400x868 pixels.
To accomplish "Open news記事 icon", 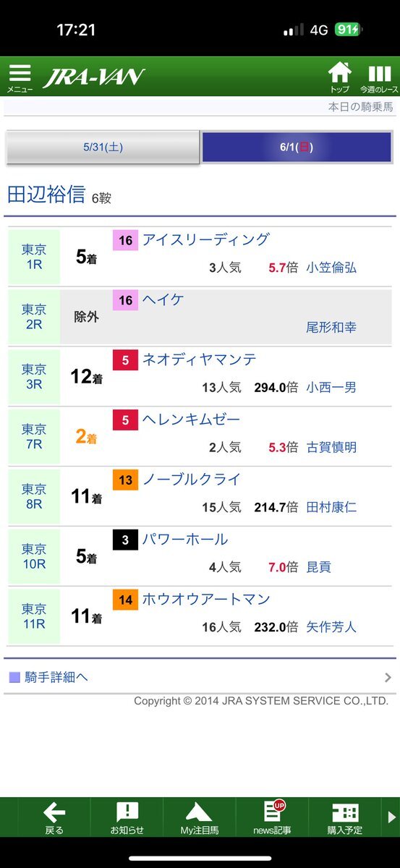I will click(x=272, y=817).
